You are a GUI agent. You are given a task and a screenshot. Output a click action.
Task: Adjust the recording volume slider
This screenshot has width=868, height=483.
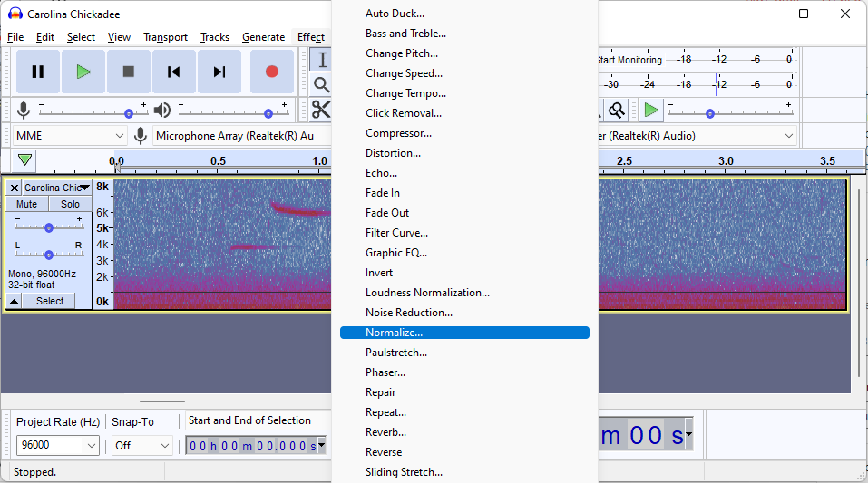pos(93,112)
